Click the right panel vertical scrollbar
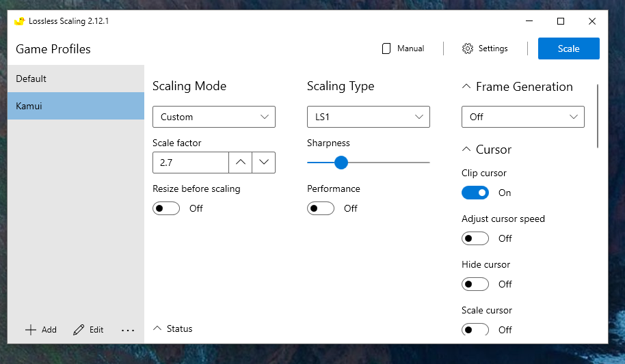Screen dimensions: 625x364 click(598, 116)
